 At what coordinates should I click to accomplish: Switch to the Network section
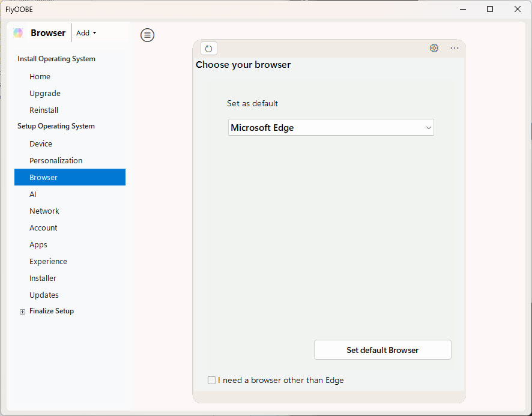pos(44,211)
